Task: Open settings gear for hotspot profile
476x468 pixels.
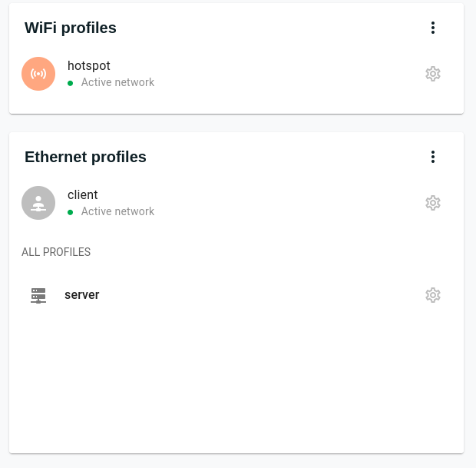Action: (433, 74)
